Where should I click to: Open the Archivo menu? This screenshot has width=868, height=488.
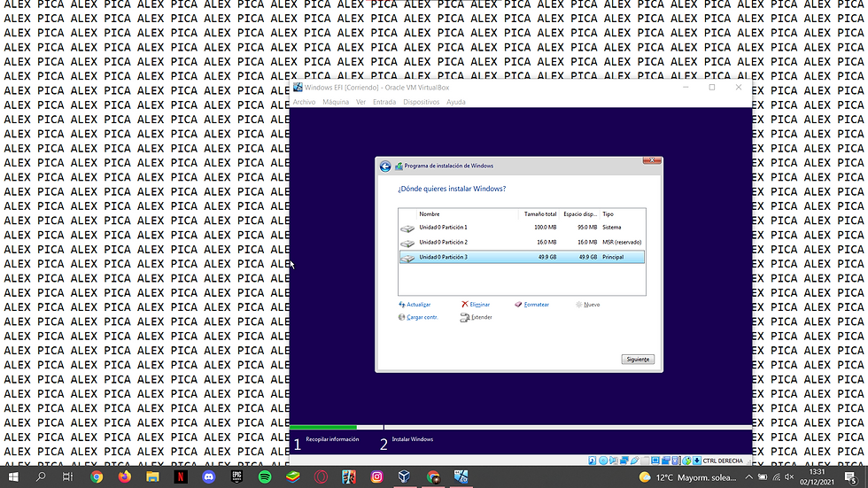coord(304,102)
